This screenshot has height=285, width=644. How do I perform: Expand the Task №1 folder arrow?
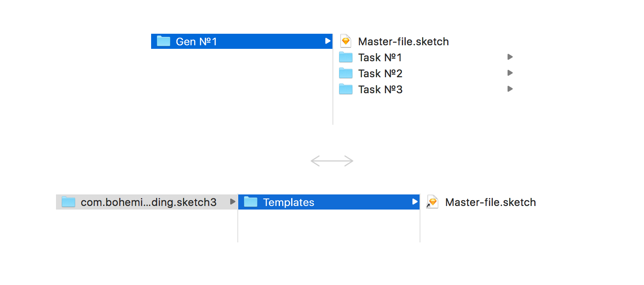click(510, 57)
